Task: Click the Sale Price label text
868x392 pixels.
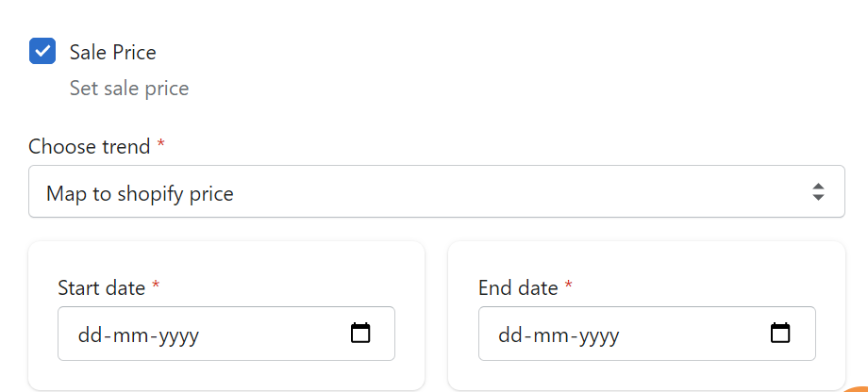Action: coord(113,53)
